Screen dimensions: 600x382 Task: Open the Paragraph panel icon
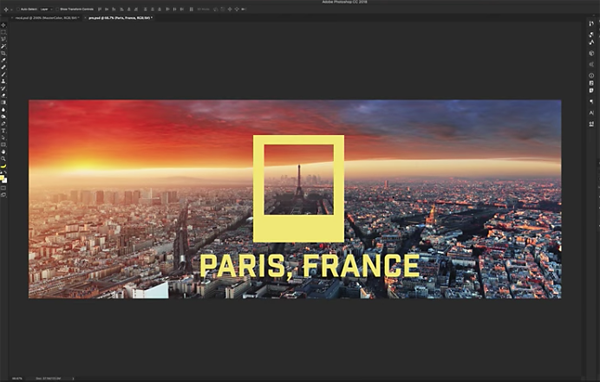592,101
